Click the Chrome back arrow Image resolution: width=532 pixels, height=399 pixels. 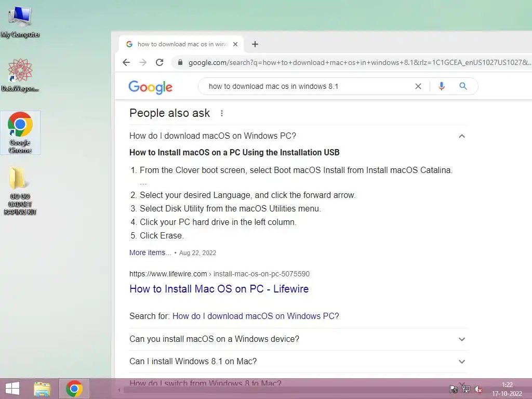[126, 62]
